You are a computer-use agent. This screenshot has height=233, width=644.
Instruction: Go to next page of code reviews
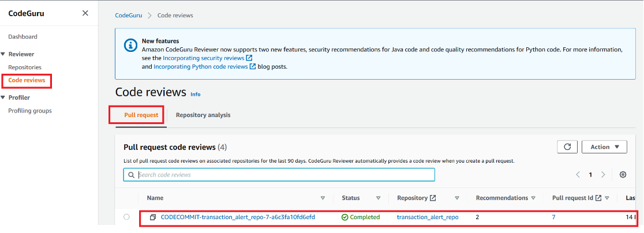point(603,175)
